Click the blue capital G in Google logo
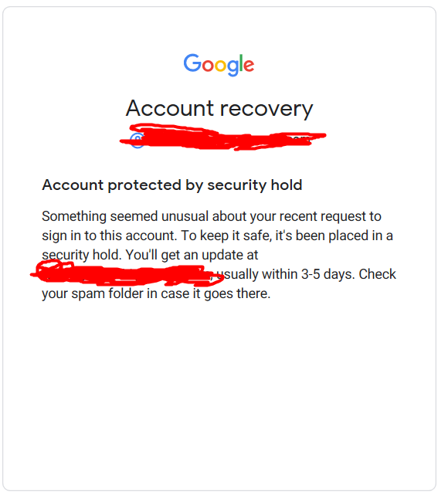Screen dimensions: 448x495 [192, 63]
